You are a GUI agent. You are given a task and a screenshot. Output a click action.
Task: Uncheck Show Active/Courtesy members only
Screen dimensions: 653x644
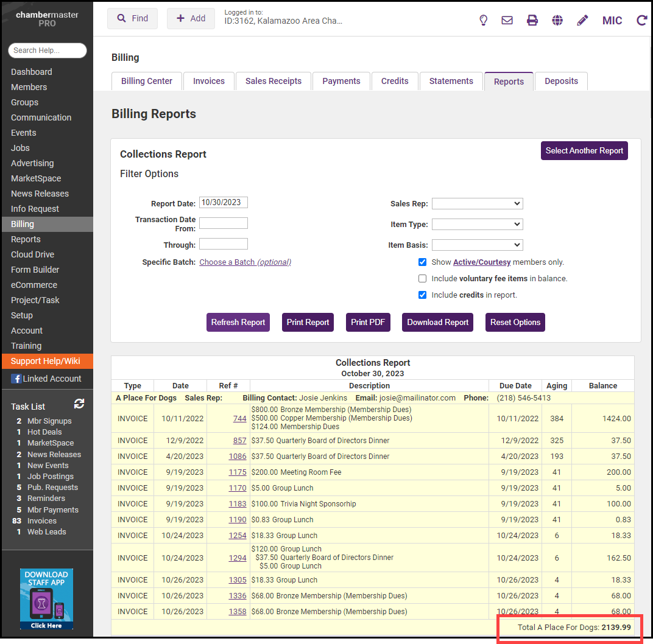(x=422, y=262)
